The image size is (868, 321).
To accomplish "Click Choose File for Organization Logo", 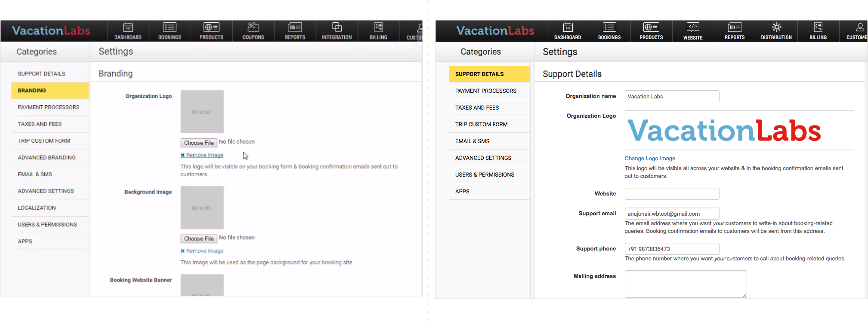I will coord(199,143).
